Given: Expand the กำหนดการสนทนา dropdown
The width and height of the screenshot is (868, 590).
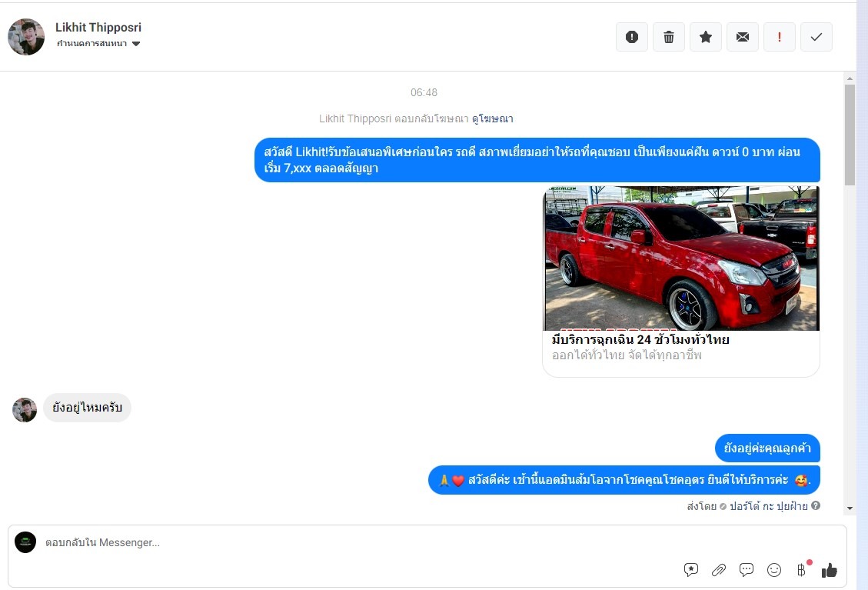Looking at the screenshot, I should (98, 43).
